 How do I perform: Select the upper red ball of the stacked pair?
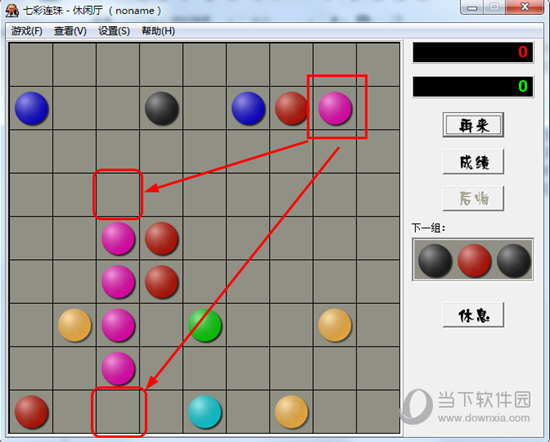tap(162, 239)
